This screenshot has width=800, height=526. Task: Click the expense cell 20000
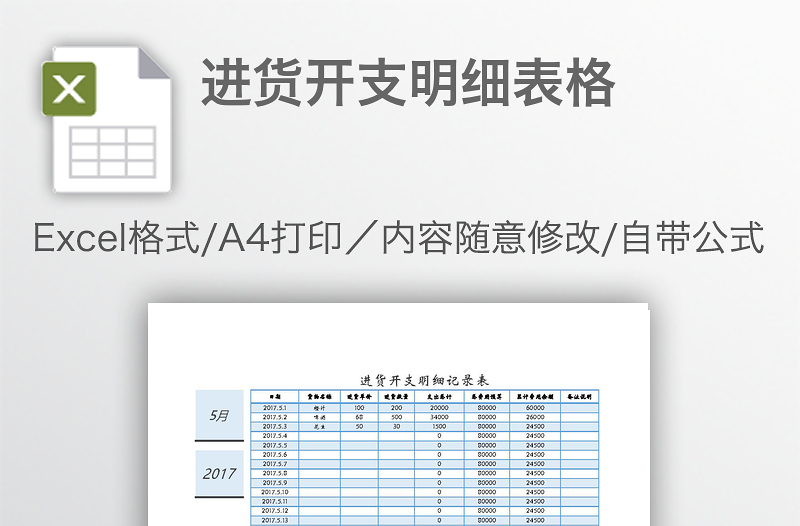(439, 408)
